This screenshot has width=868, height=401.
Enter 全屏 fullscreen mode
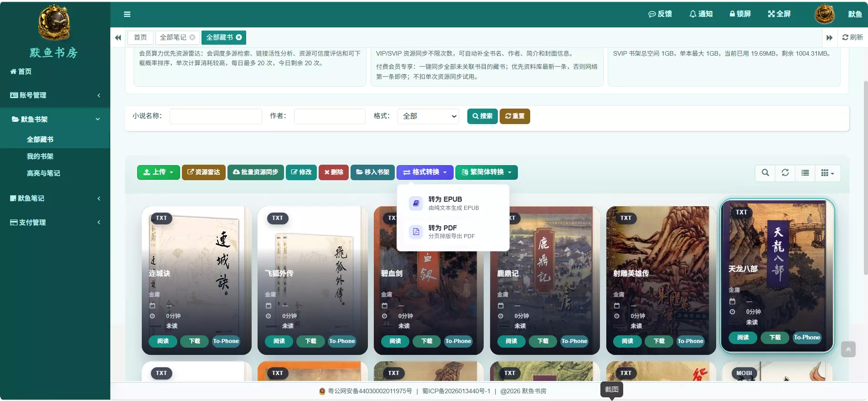pos(779,14)
